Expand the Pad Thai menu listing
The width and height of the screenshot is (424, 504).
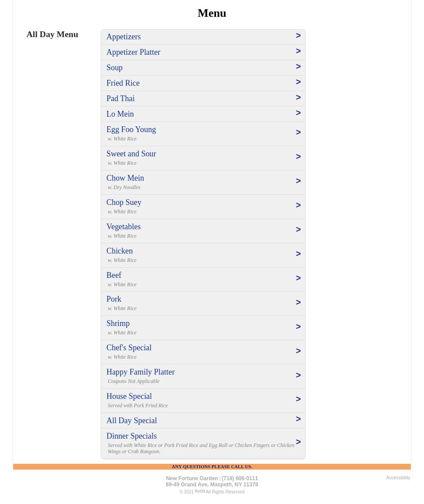point(298,98)
